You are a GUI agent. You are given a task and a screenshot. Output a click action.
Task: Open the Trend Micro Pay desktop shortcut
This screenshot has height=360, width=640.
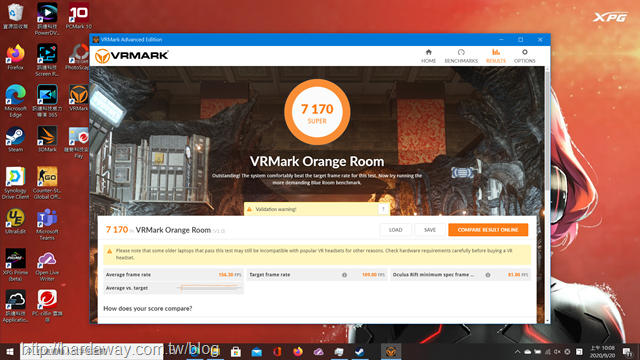(x=78, y=142)
